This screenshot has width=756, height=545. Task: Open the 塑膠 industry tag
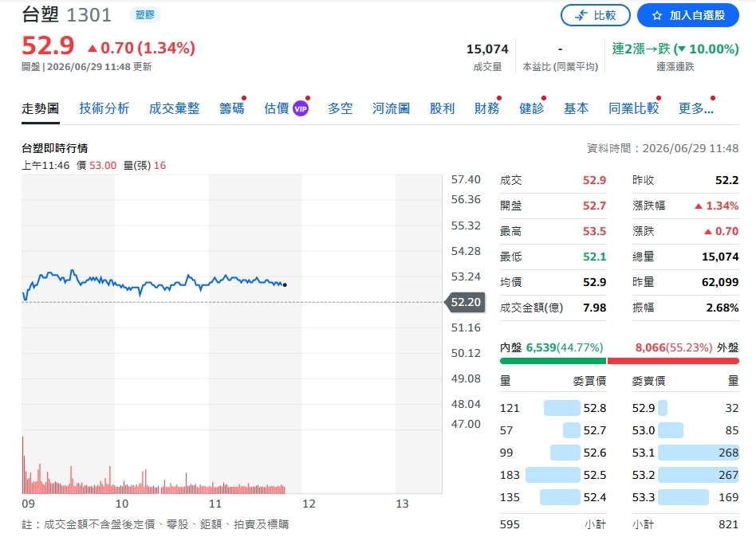click(x=144, y=15)
